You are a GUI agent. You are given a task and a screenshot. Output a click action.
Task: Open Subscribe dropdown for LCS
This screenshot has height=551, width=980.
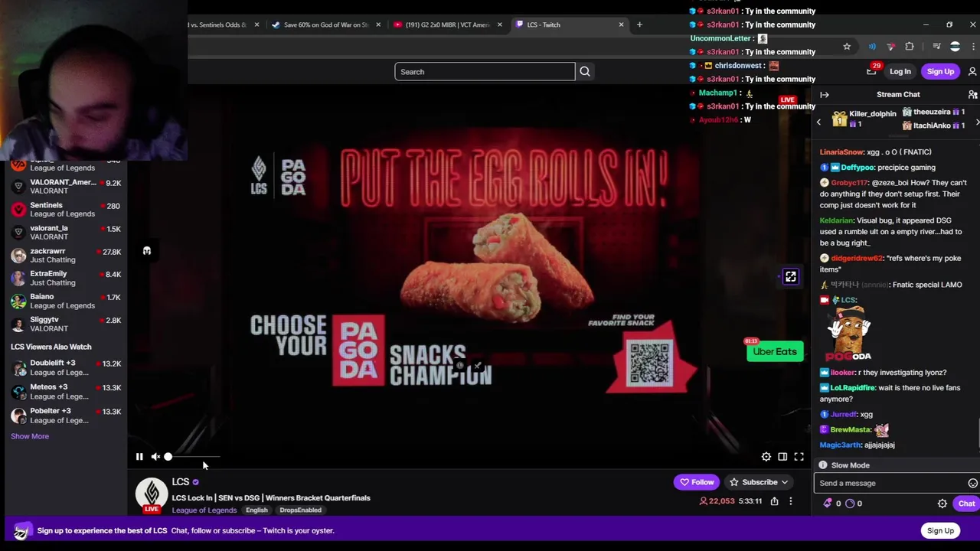point(759,482)
